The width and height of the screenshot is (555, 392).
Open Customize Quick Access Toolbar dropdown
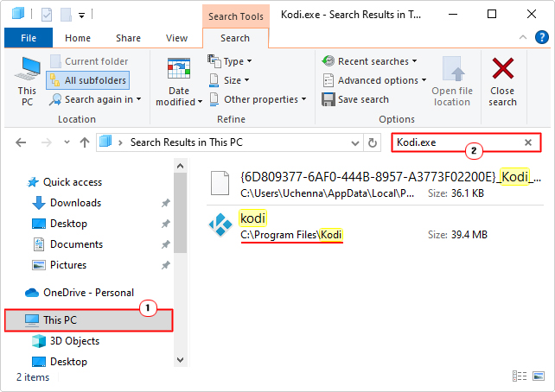tap(82, 16)
